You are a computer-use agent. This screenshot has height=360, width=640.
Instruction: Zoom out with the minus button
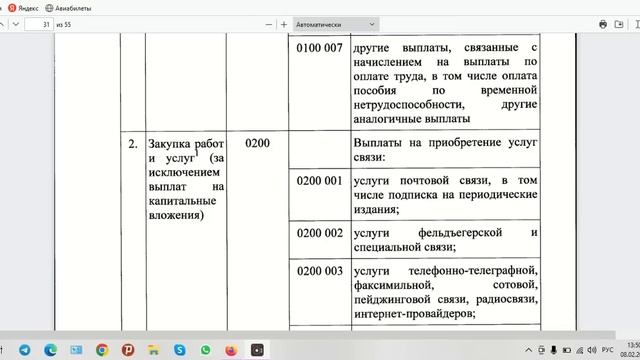coord(268,24)
